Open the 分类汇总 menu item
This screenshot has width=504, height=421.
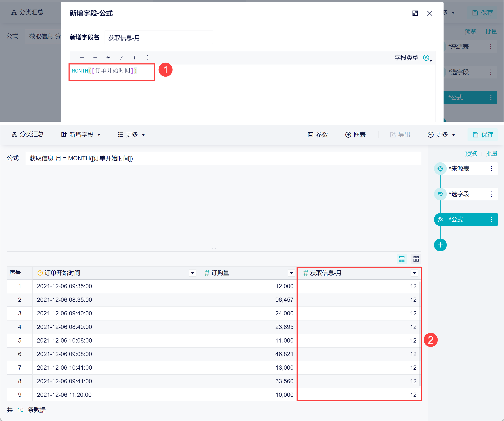click(x=28, y=134)
